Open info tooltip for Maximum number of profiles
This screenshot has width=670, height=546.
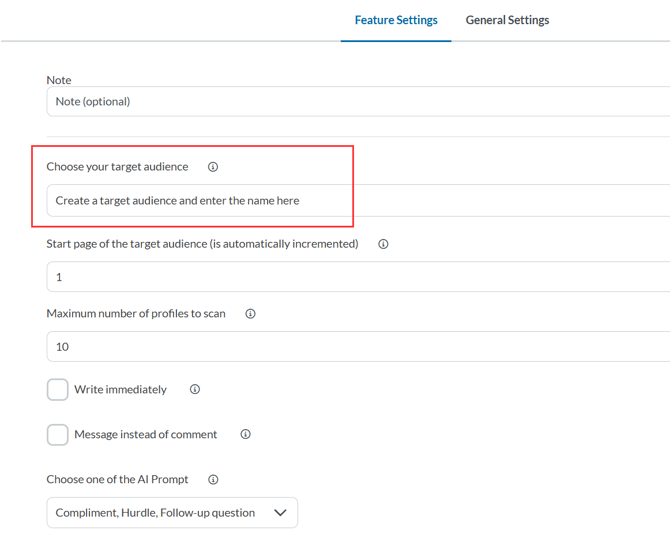click(251, 314)
